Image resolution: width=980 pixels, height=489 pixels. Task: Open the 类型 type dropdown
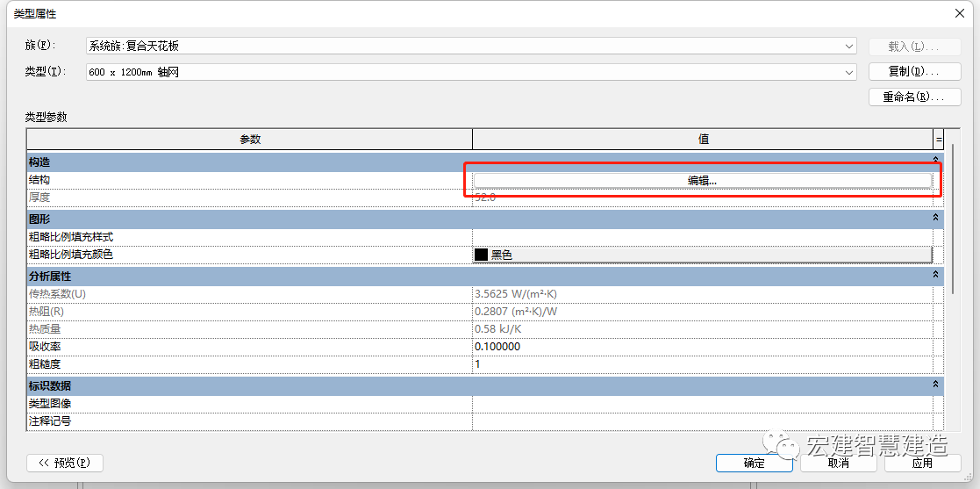pyautogui.click(x=470, y=72)
